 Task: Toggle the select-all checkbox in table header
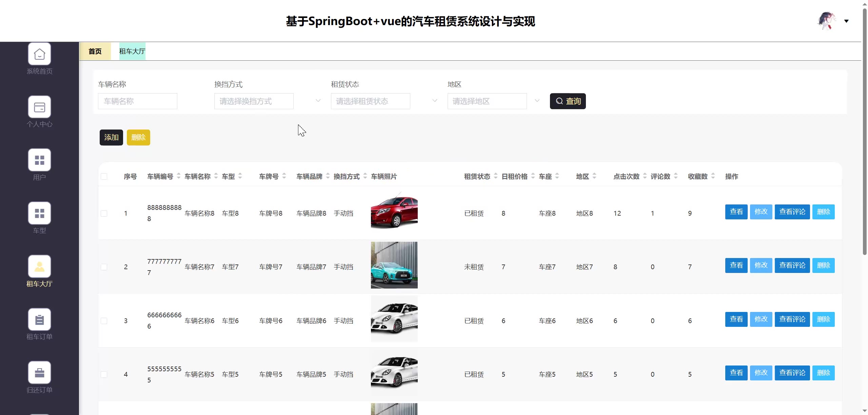pos(104,176)
